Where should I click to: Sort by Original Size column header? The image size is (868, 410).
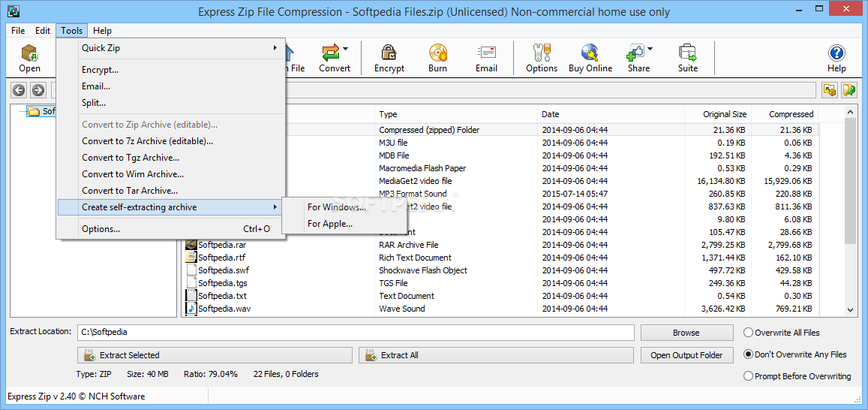coord(718,114)
